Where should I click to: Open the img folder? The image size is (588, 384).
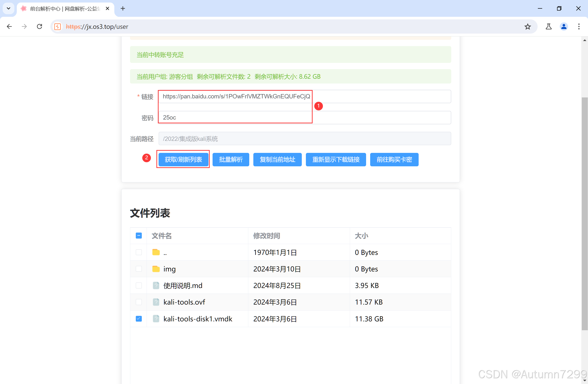click(x=169, y=269)
